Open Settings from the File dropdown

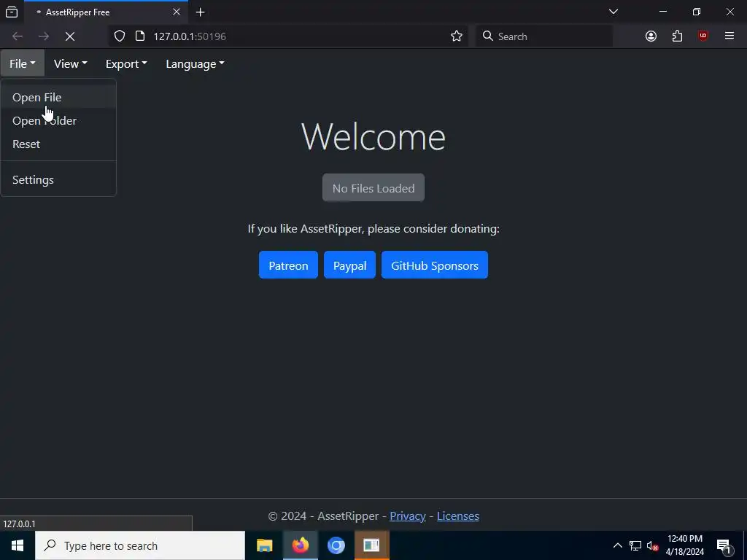(x=58, y=179)
